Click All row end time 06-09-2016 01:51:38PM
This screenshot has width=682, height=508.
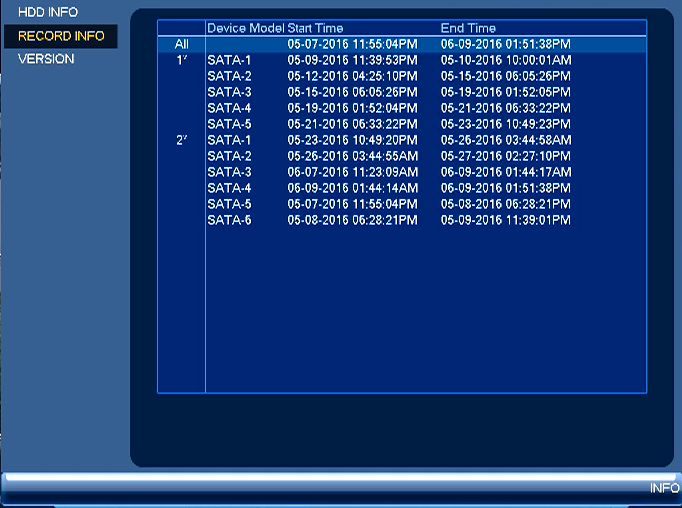(x=505, y=44)
